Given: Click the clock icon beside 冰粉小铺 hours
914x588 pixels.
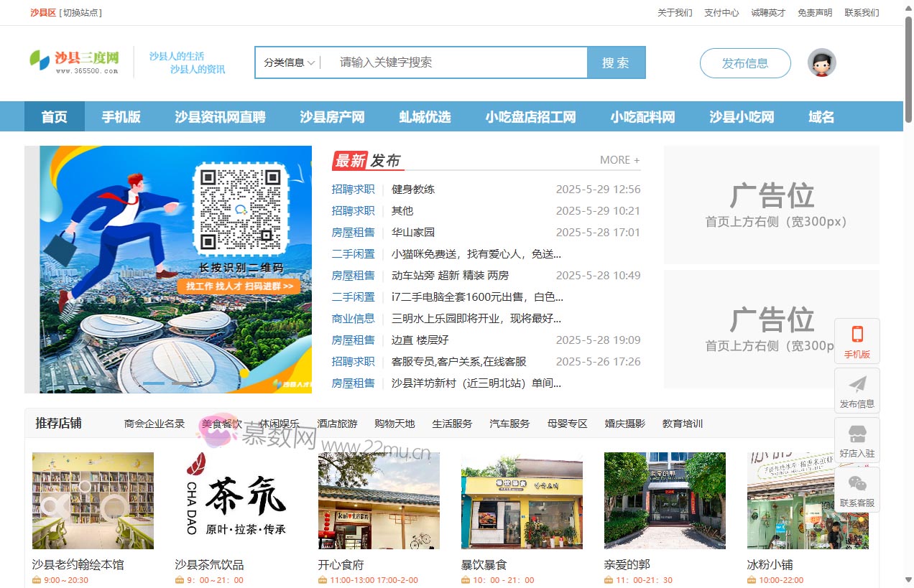Looking at the screenshot, I should click(x=753, y=579).
